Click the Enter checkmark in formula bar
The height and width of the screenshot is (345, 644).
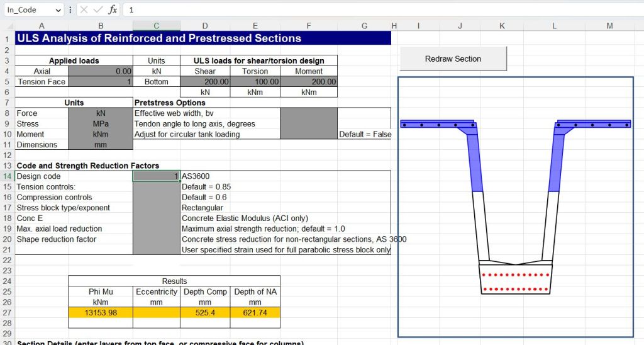click(x=98, y=10)
